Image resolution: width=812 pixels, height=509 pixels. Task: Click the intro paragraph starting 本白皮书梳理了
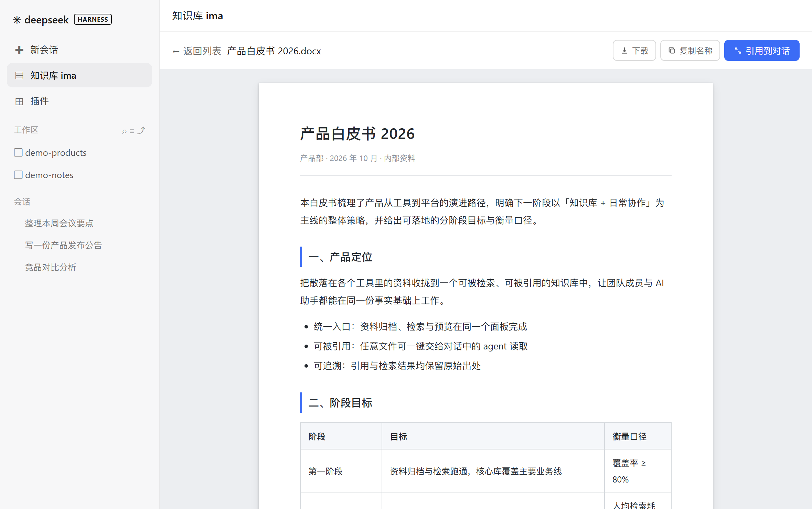[482, 212]
